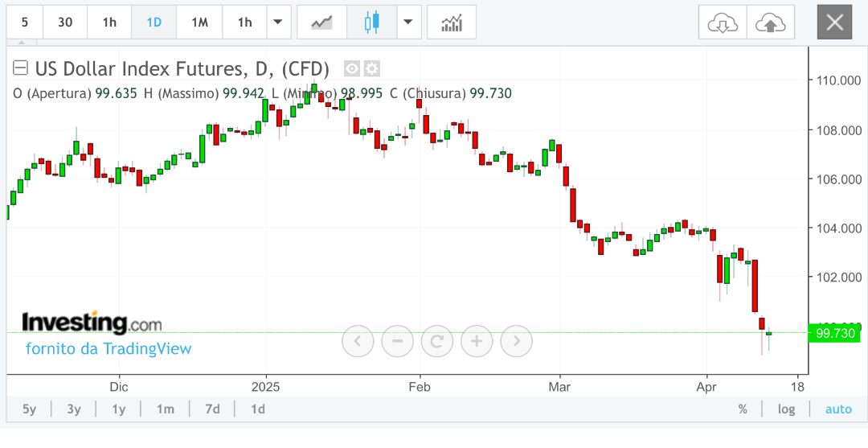Reset chart view with refresh button
Screen dimensions: 868x448
437,341
